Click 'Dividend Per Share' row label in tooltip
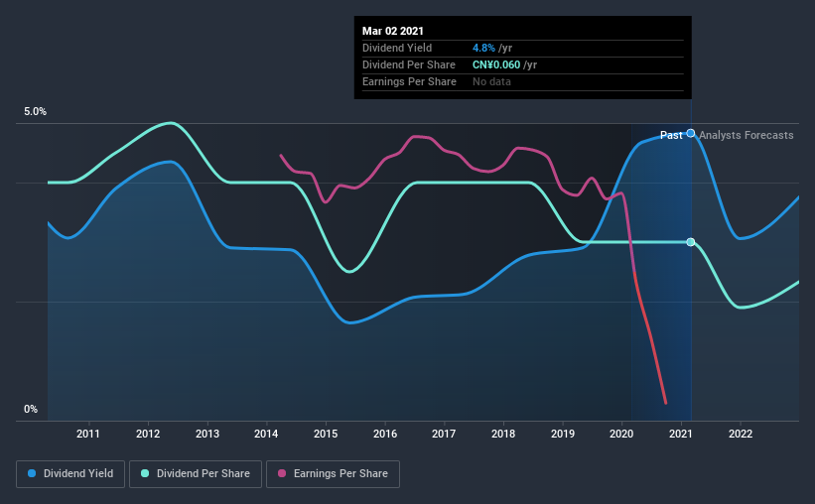Viewport: 815px width, 504px height. pyautogui.click(x=409, y=64)
